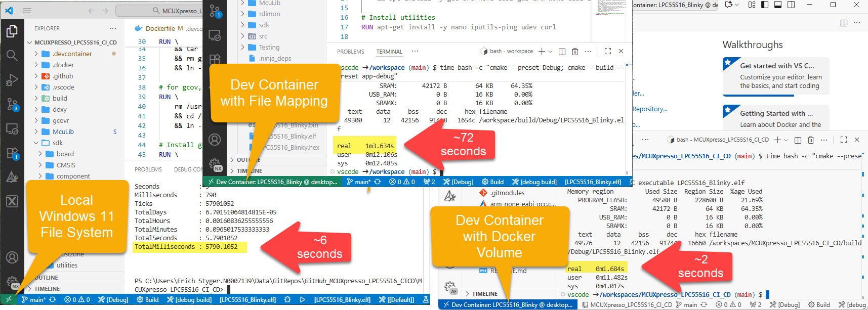
Task: Open Run and Debug view
Action: pos(12,80)
